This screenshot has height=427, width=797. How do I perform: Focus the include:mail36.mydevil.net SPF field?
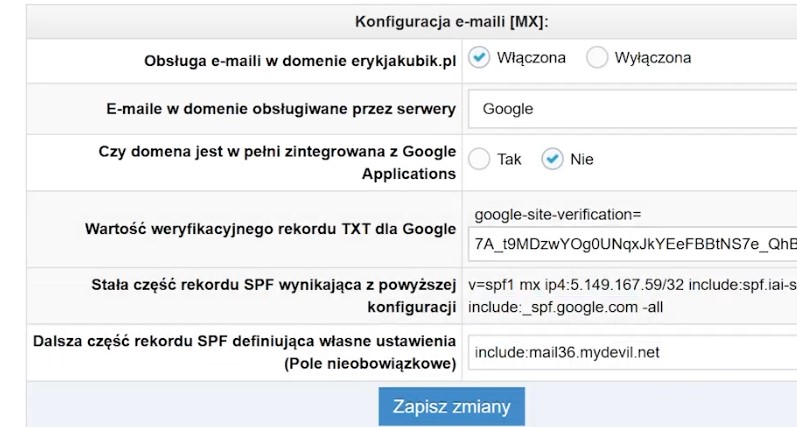coord(632,352)
